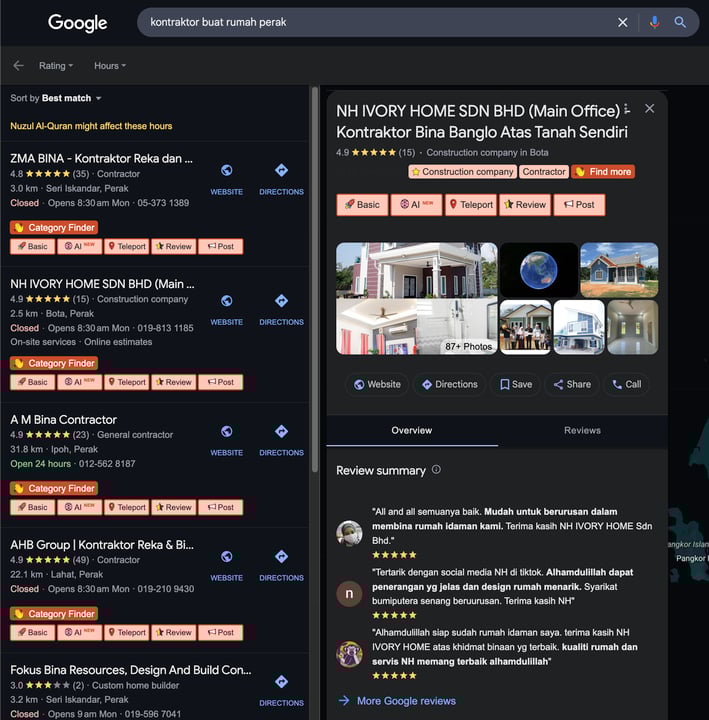Image resolution: width=709 pixels, height=720 pixels.
Task: Open the Hours filter dropdown
Action: tap(110, 66)
